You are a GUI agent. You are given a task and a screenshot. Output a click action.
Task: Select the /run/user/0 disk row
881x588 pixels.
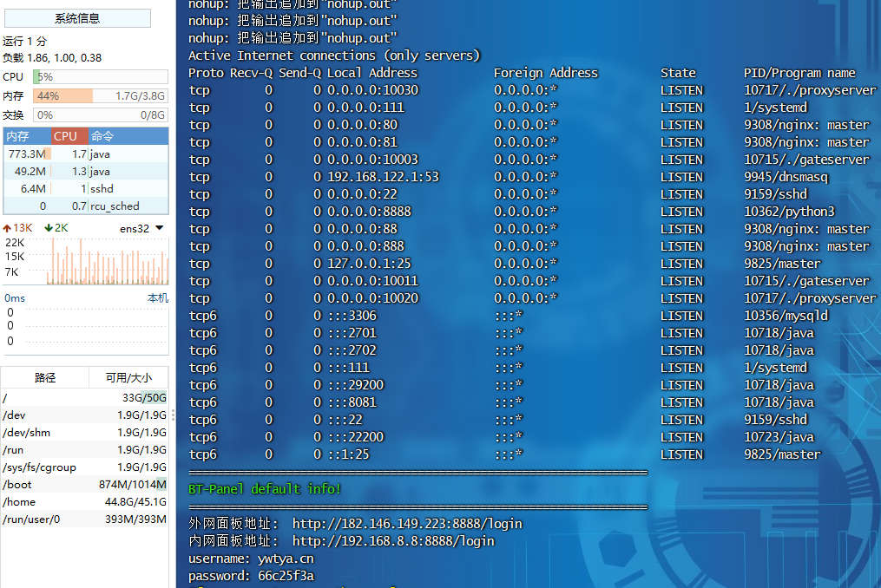85,519
